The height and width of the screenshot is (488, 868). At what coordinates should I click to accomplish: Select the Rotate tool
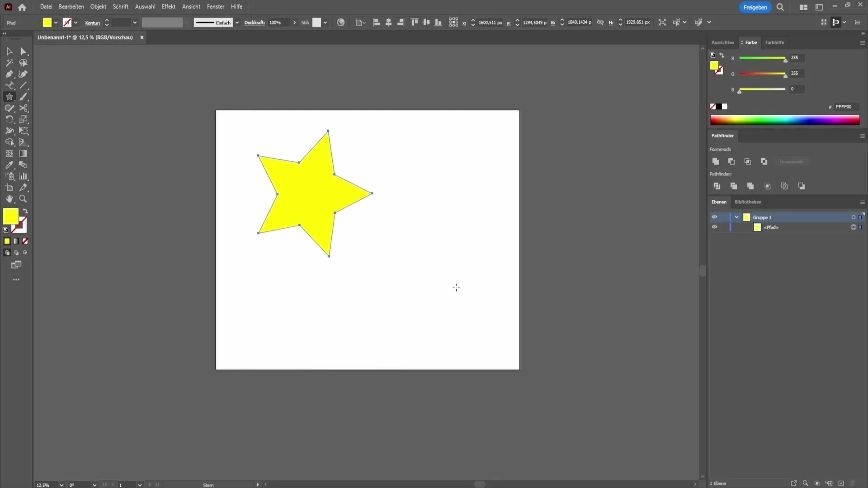point(9,119)
